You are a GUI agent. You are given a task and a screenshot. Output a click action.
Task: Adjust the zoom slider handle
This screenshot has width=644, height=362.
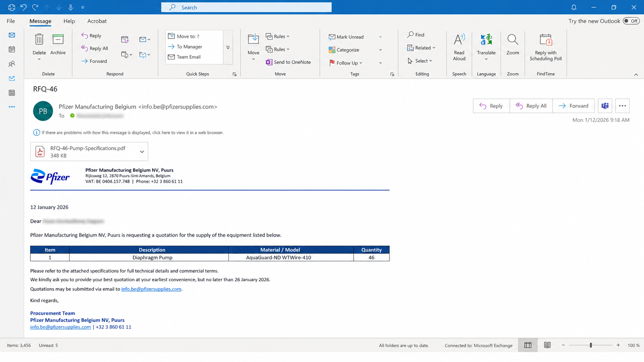pos(590,345)
